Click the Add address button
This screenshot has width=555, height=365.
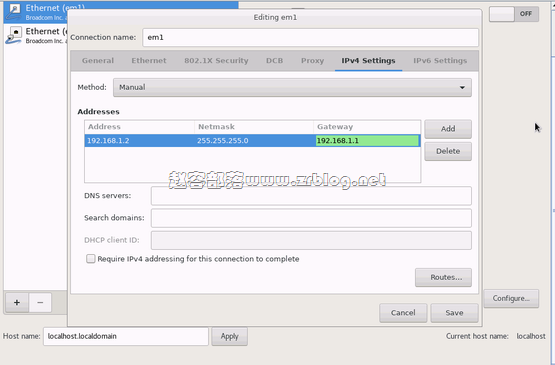(448, 129)
